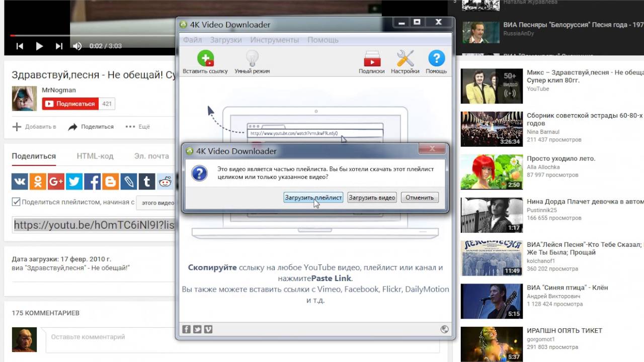The height and width of the screenshot is (362, 644).
Task: Switch to HTML-код tab
Action: tap(95, 156)
